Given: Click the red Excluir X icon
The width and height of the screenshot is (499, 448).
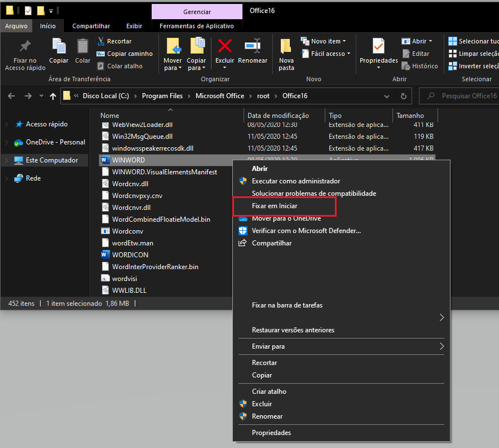Looking at the screenshot, I should coord(224,46).
